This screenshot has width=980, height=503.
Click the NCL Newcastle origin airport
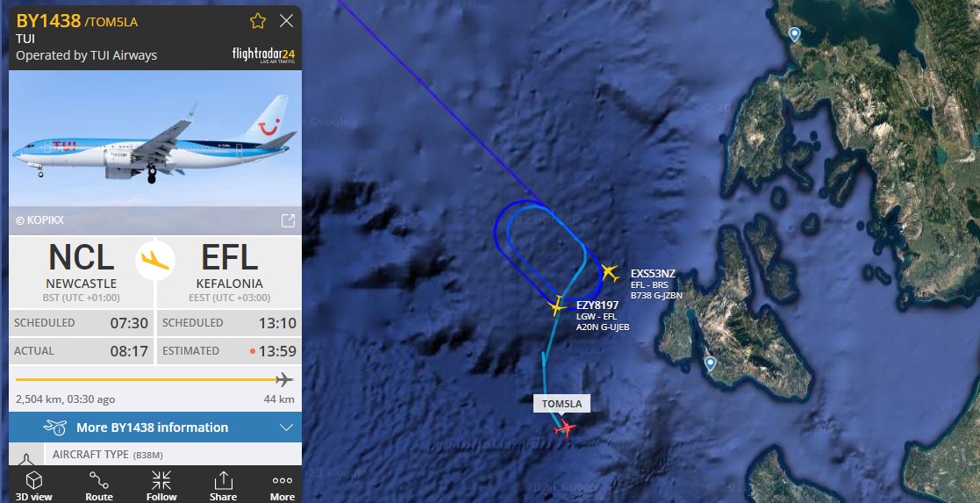pos(82,269)
